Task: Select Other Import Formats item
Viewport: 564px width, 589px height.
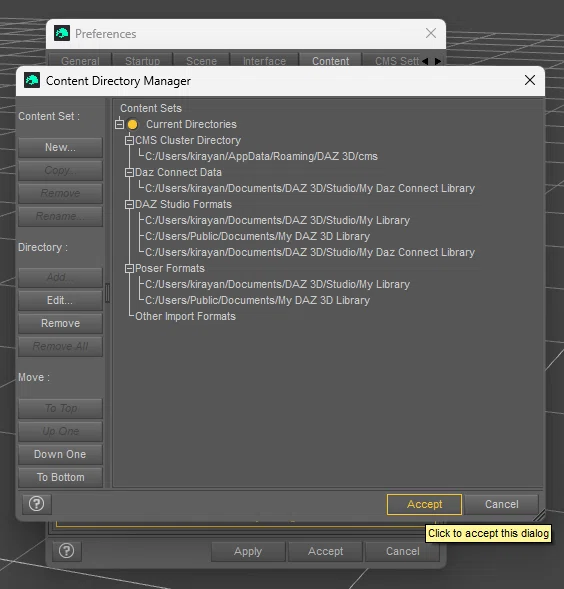Action: tap(185, 316)
